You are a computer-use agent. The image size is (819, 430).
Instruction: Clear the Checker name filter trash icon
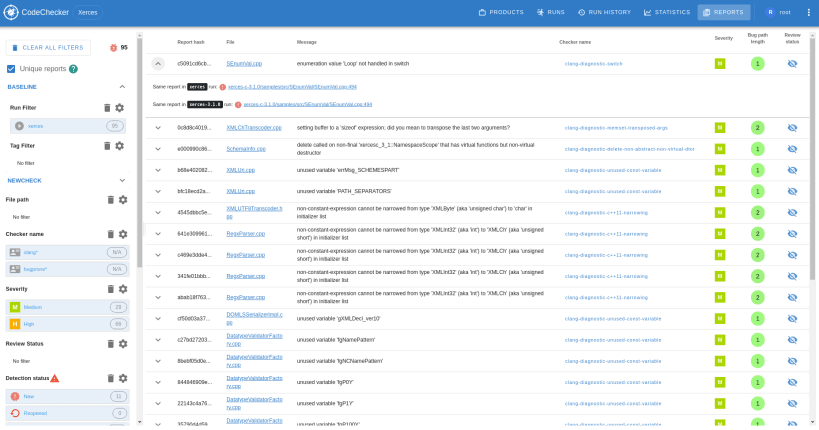pos(110,234)
